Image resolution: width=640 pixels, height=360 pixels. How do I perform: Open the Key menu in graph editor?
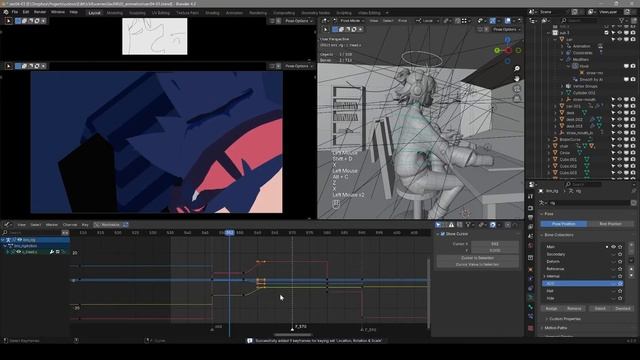click(85, 224)
